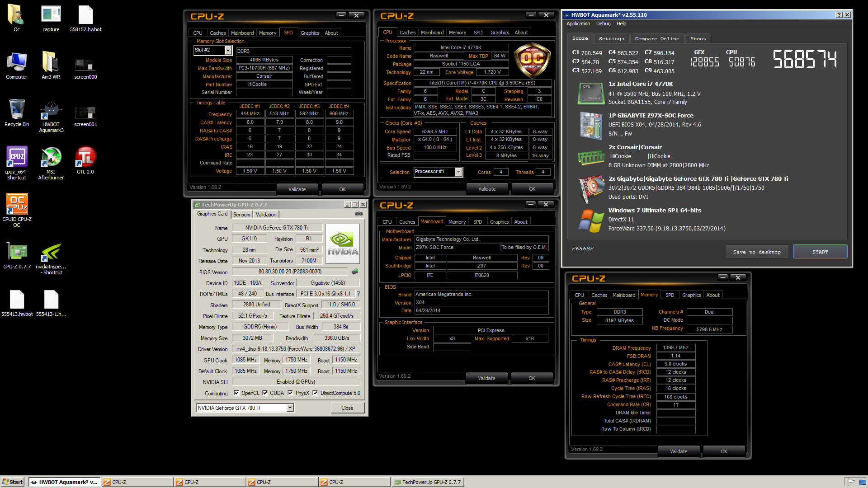Open About tab in Aquamark3
Viewport: 868px width, 488px height.
[x=698, y=39]
